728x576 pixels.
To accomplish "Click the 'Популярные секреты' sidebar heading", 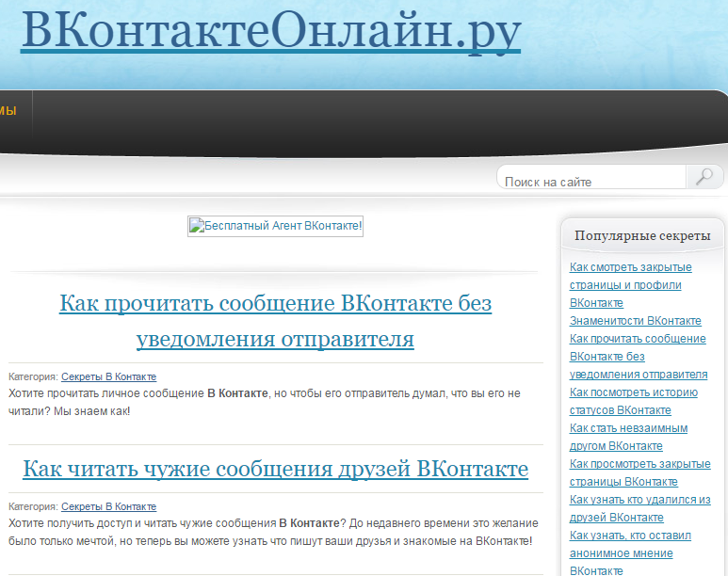I will (642, 236).
